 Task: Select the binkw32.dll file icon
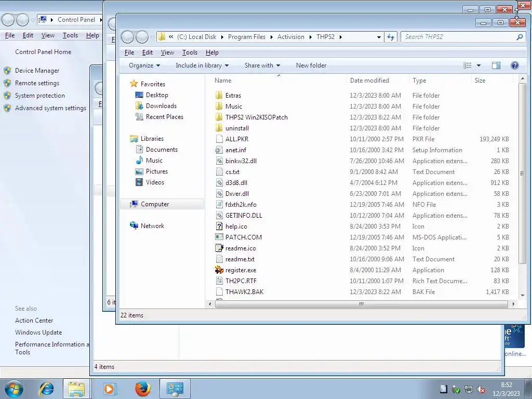[219, 161]
